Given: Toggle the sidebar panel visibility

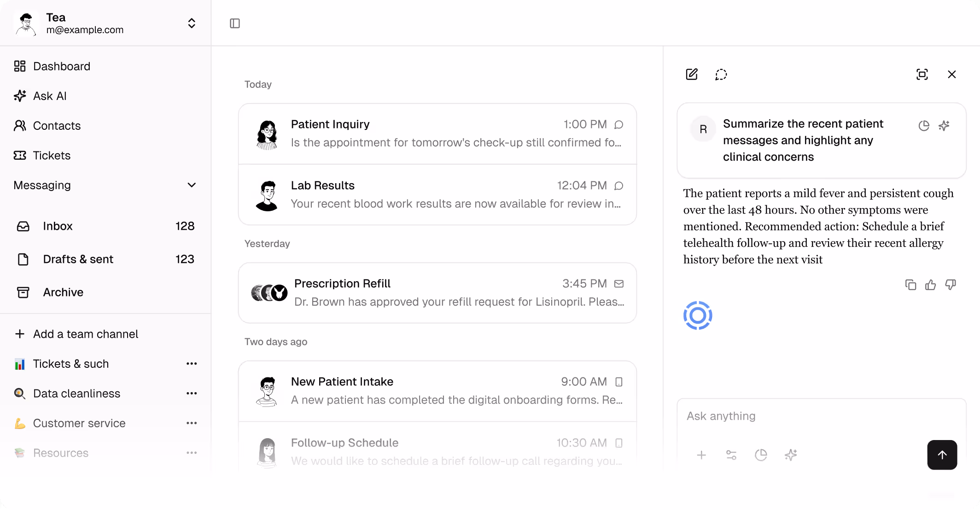Looking at the screenshot, I should pyautogui.click(x=235, y=23).
